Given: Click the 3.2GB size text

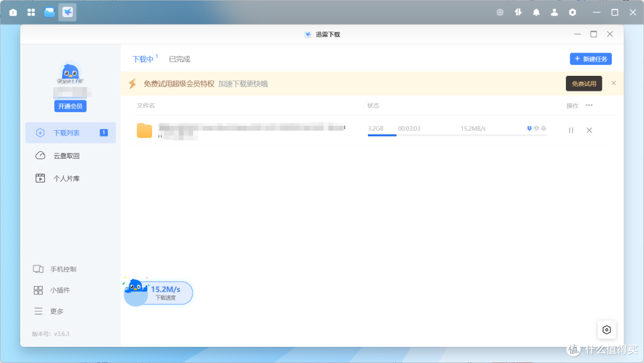Looking at the screenshot, I should [376, 129].
